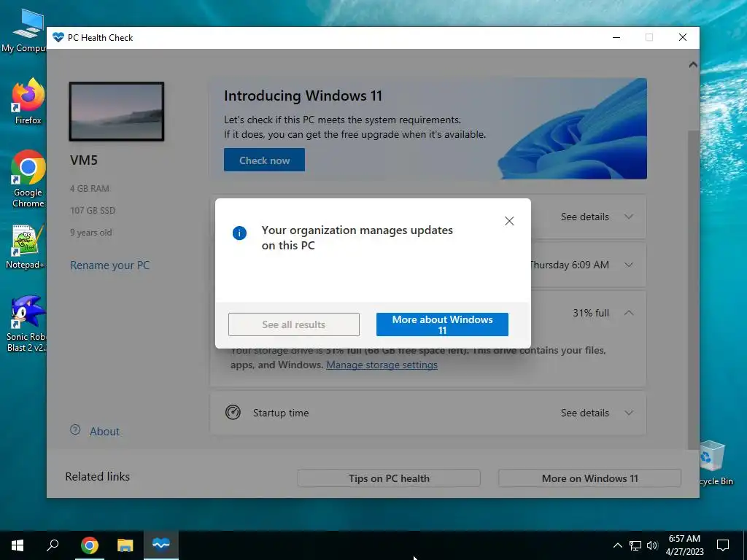This screenshot has width=747, height=560.
Task: Click the blue info icon in dialog
Action: (239, 233)
